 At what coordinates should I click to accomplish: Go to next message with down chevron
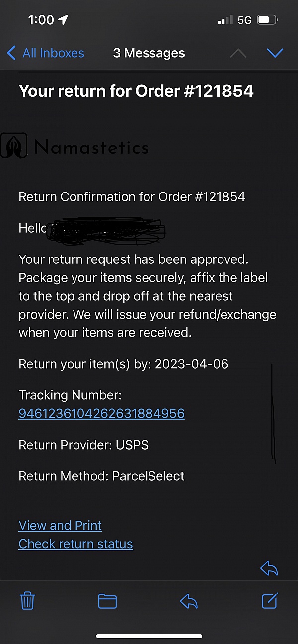[x=275, y=53]
